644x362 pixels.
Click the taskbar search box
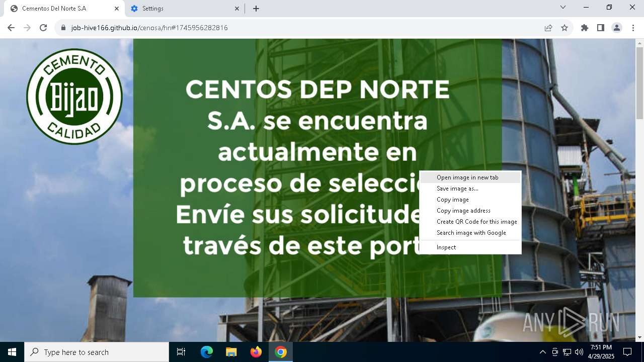[97, 352]
